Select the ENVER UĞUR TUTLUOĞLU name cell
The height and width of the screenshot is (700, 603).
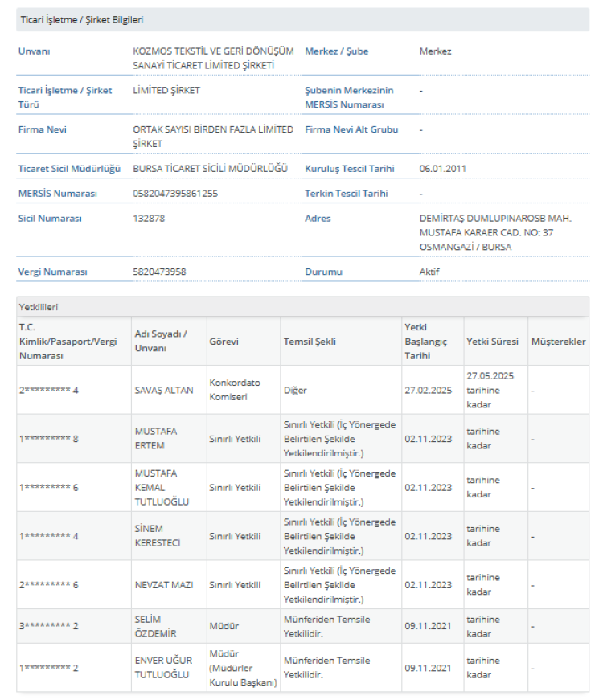pyautogui.click(x=162, y=667)
